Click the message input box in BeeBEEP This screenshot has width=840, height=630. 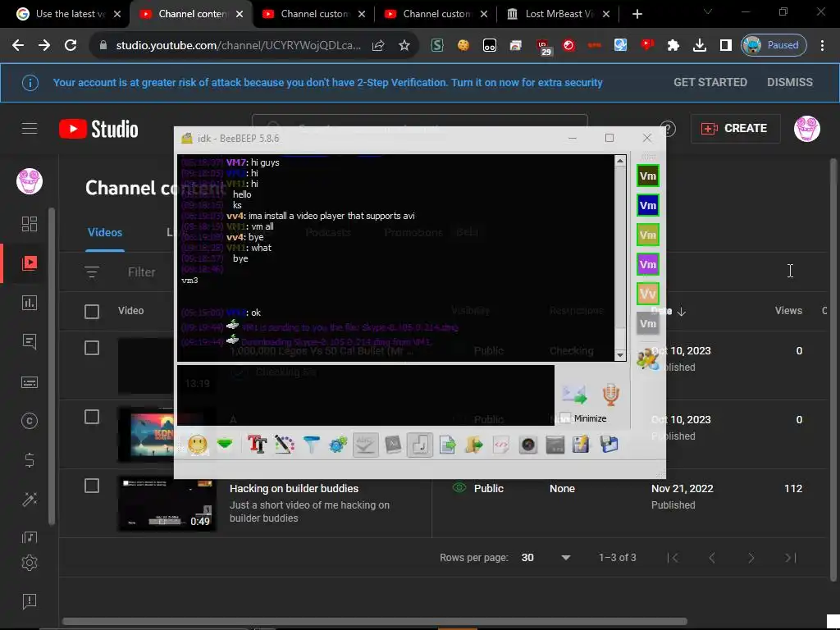pyautogui.click(x=366, y=395)
